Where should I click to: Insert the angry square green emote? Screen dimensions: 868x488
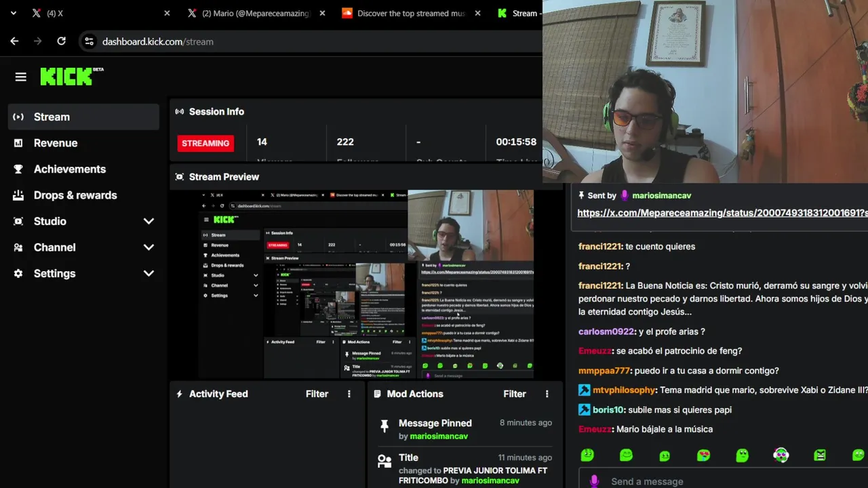[820, 455]
